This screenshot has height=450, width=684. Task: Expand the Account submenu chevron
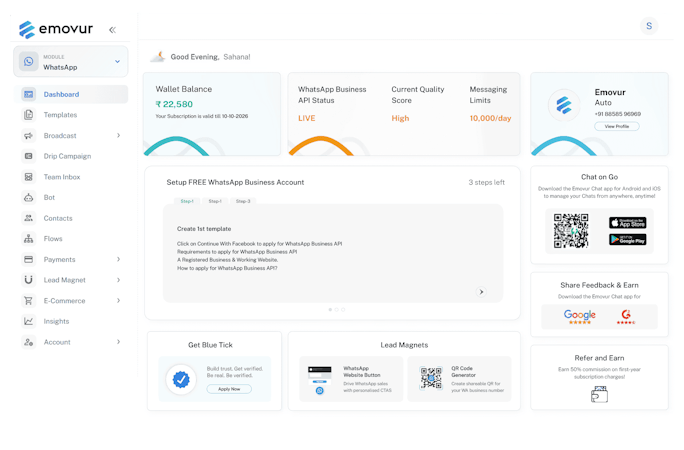(x=118, y=342)
